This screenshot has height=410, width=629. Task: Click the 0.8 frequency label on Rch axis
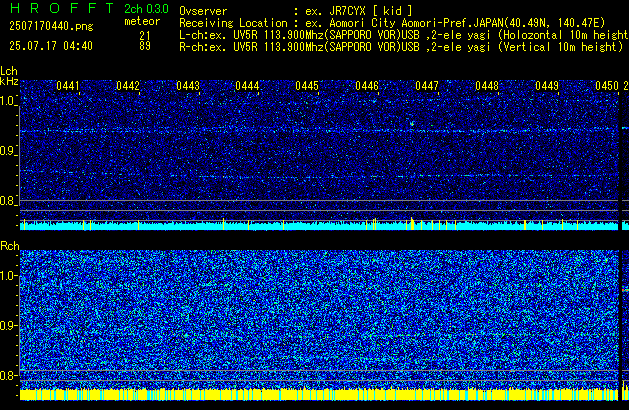pos(8,375)
